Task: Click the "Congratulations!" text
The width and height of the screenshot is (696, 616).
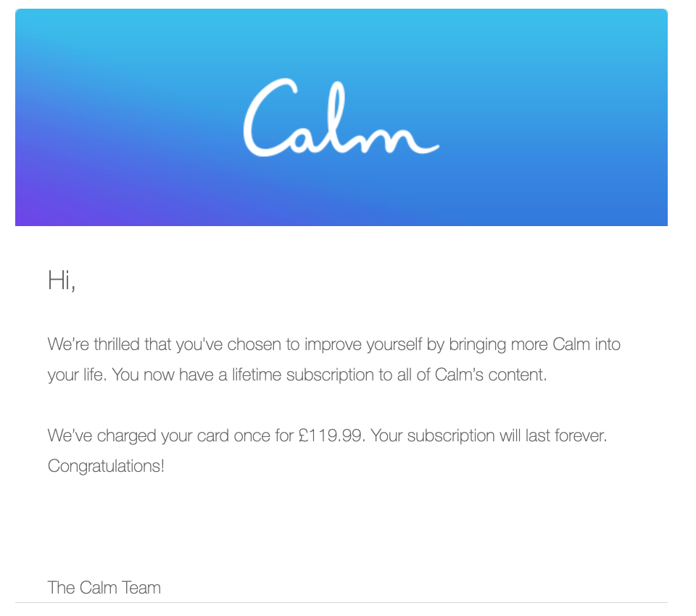Action: pyautogui.click(x=106, y=467)
